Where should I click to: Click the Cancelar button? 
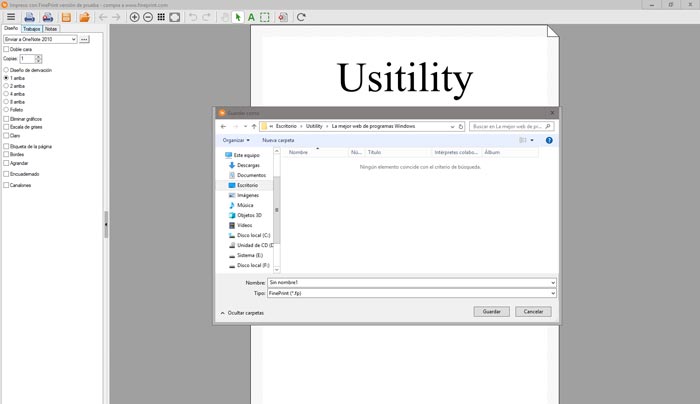(x=533, y=312)
